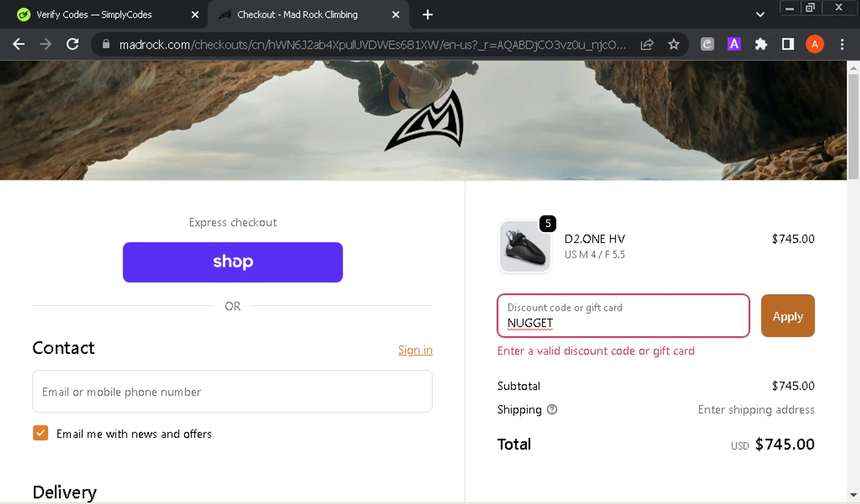Uncheck Email me with news and offers
This screenshot has width=860, height=504.
[x=41, y=433]
